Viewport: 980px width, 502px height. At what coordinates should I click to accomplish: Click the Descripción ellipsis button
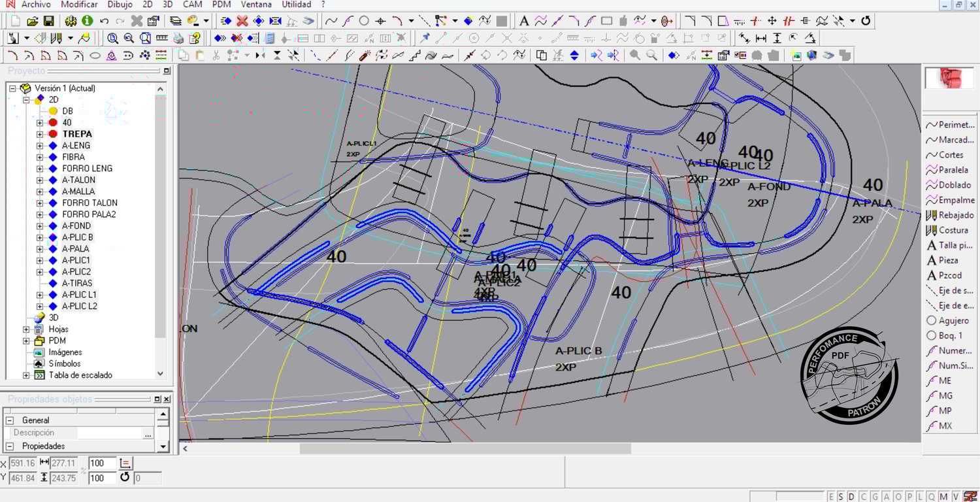[x=148, y=433]
